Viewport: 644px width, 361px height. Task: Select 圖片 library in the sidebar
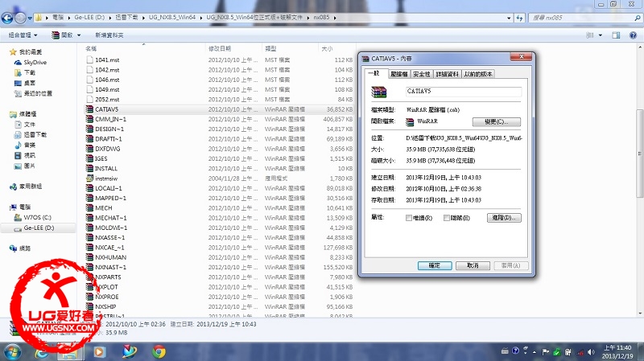(x=30, y=166)
